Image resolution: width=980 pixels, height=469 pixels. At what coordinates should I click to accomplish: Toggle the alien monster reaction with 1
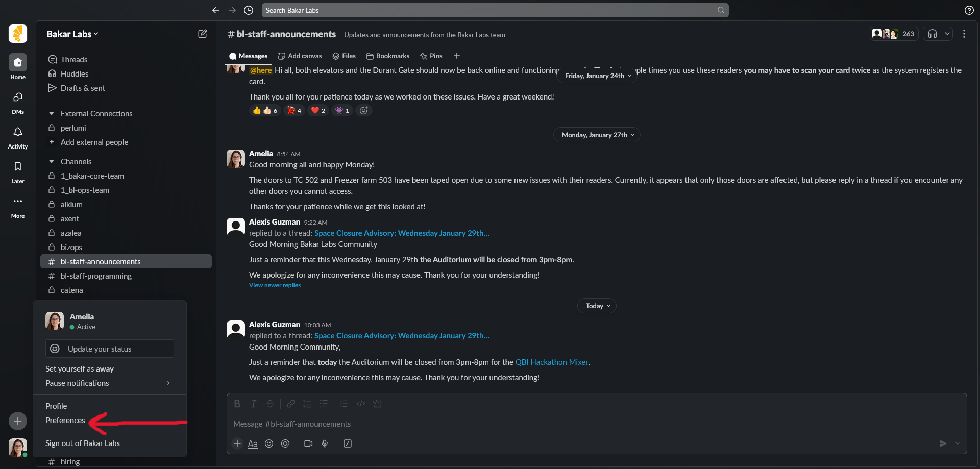(342, 110)
